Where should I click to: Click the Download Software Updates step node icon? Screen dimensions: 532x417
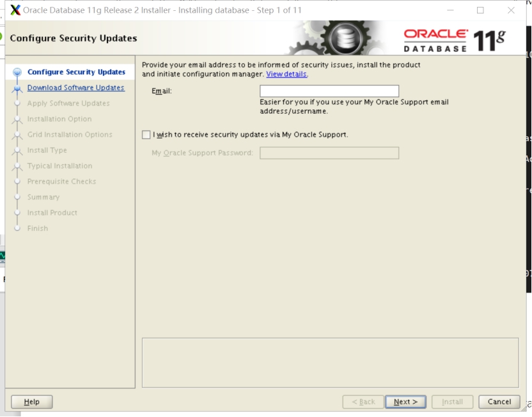17,88
